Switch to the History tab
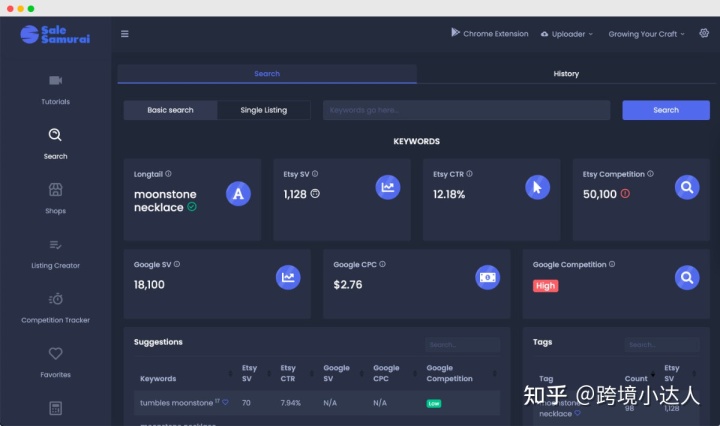 click(x=566, y=73)
